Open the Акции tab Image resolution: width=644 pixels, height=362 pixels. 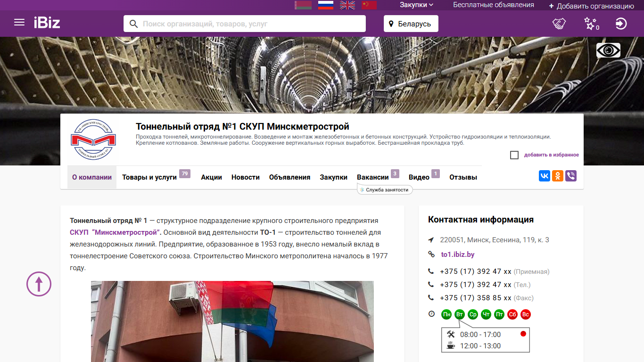click(211, 177)
